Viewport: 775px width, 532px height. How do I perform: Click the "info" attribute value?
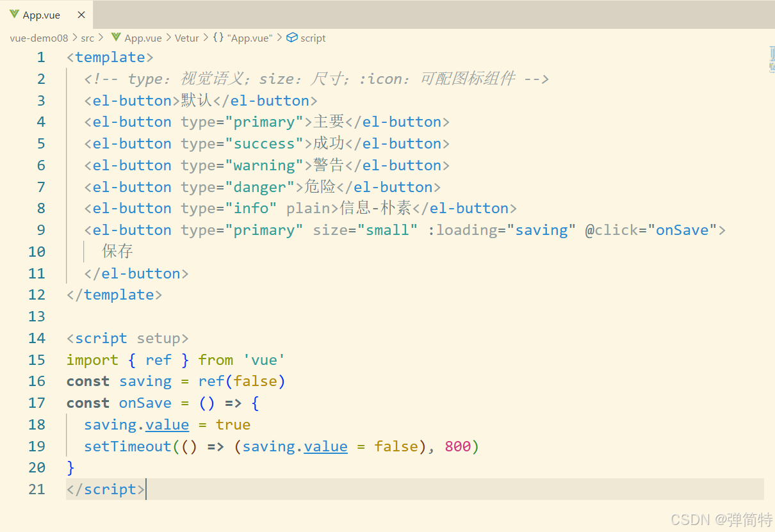click(251, 209)
